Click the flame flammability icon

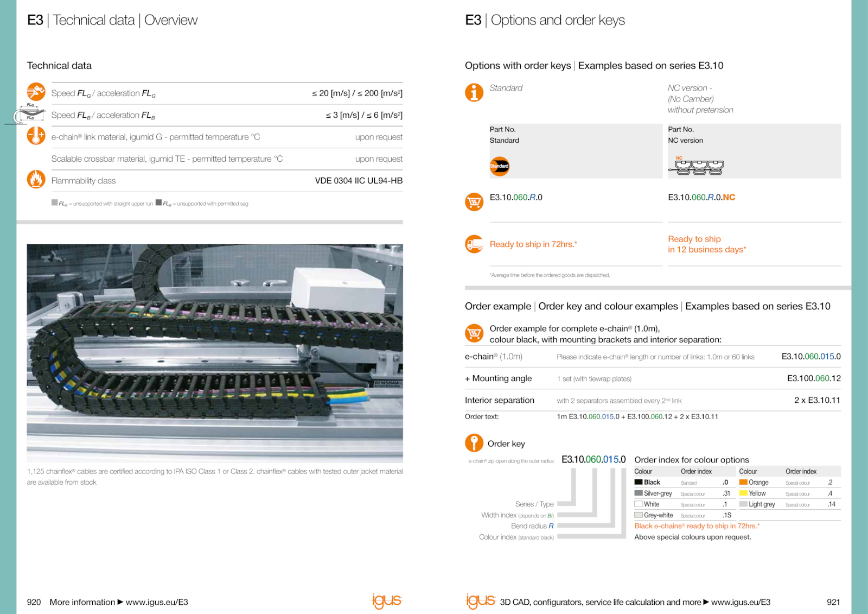[36, 179]
